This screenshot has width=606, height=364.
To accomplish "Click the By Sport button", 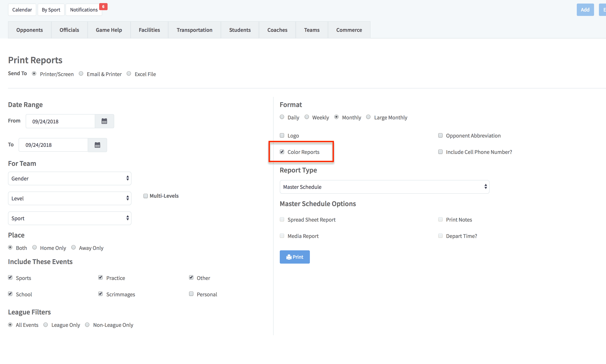I will (x=51, y=10).
